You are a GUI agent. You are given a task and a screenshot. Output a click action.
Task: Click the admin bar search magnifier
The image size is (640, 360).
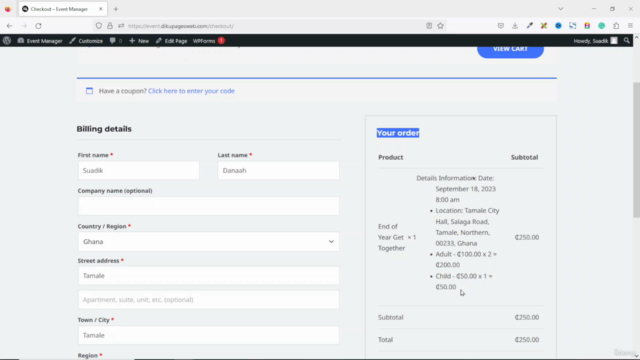tap(627, 41)
